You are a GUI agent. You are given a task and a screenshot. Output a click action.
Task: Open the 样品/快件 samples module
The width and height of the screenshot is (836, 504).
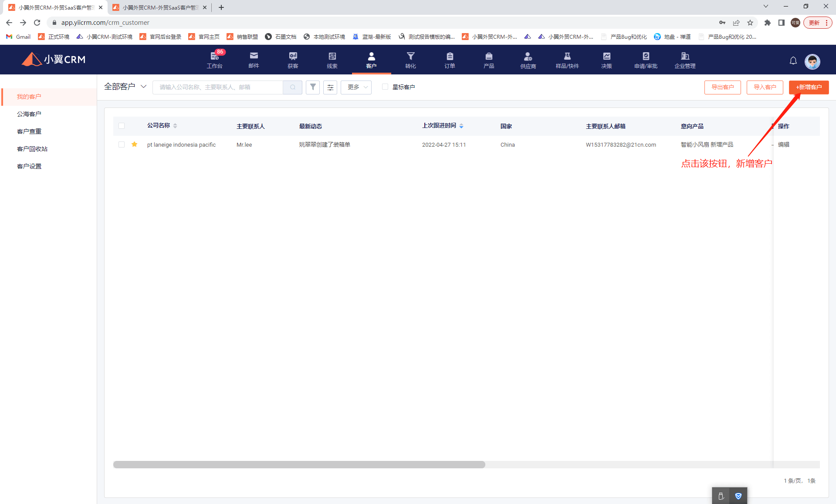(567, 60)
